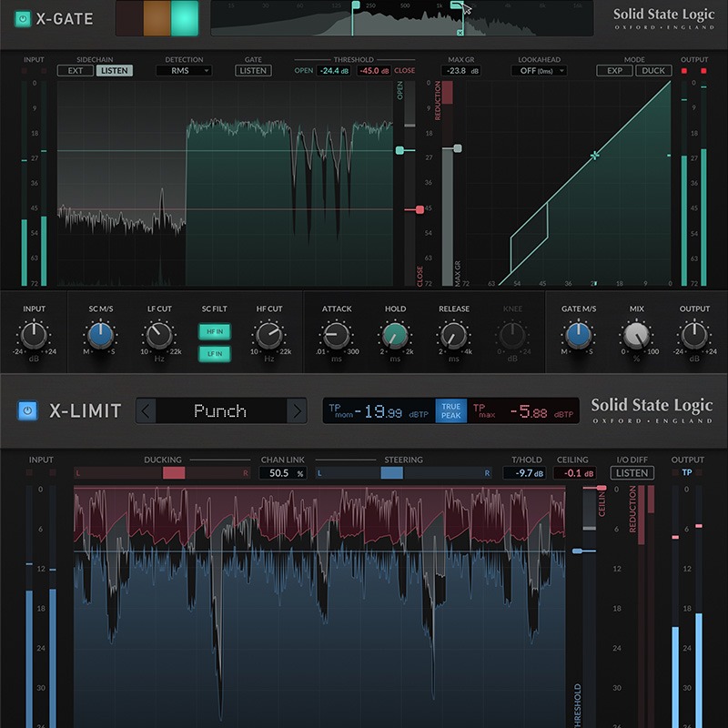This screenshot has width=728, height=728.
Task: Toggle sidechain LISTEN button
Action: click(x=115, y=71)
